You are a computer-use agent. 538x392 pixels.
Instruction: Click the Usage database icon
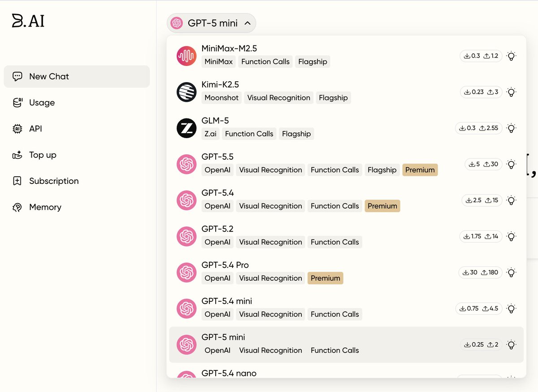click(17, 103)
